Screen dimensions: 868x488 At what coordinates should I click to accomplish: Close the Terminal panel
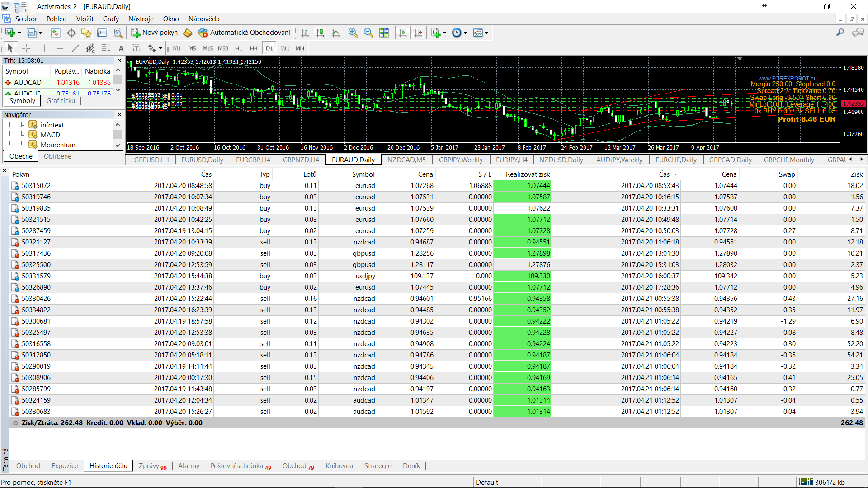pos(5,171)
